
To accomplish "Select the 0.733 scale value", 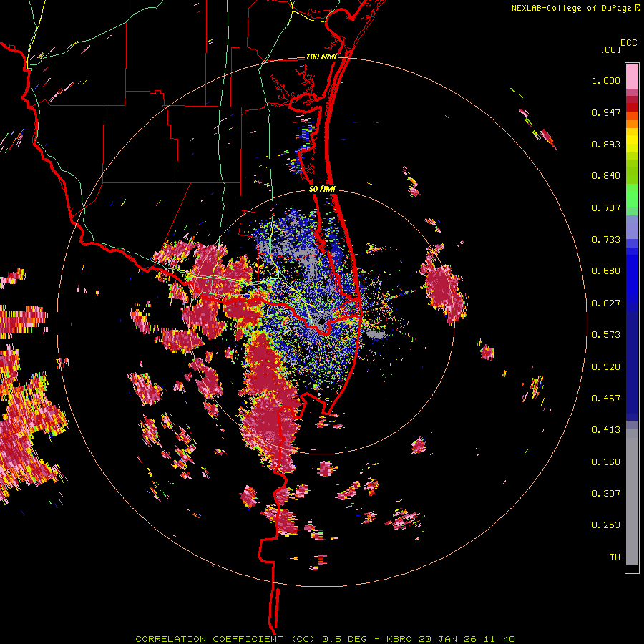I will click(606, 240).
